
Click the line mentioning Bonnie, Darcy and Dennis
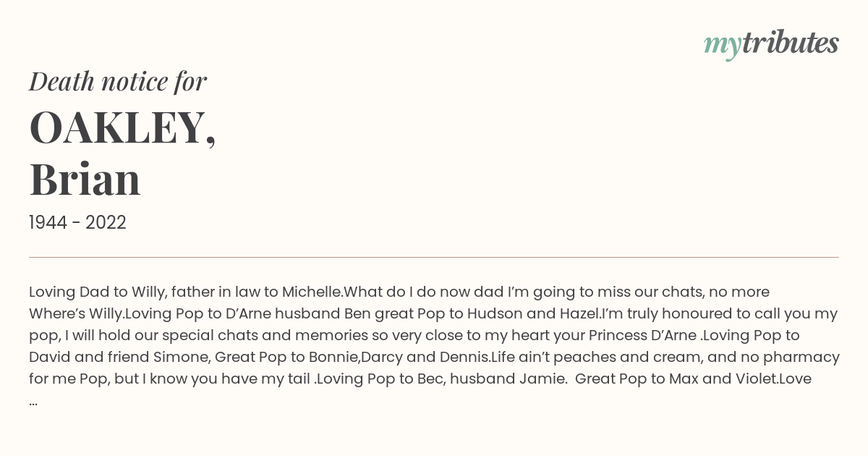pos(434,357)
